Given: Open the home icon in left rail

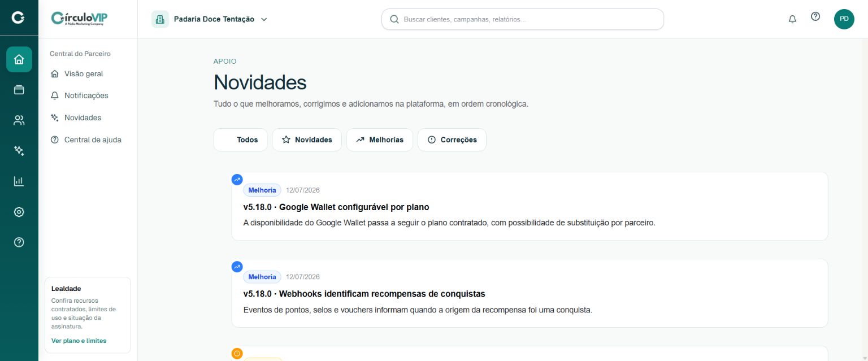Looking at the screenshot, I should [x=19, y=59].
